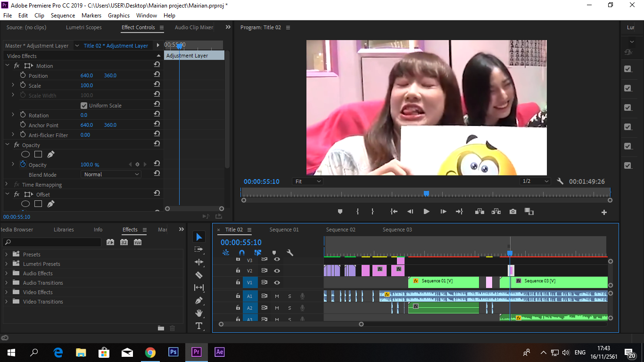
Task: Create ellipse mask under Opacity
Action: click(25, 155)
